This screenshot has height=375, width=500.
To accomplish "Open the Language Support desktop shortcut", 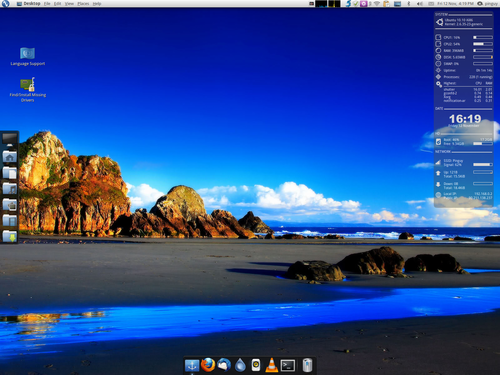I will pos(27,57).
